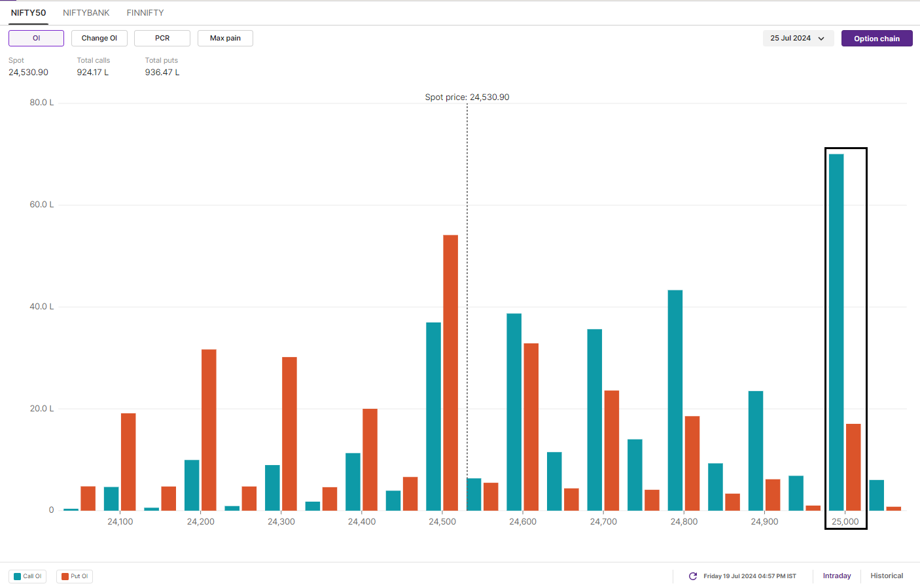
Task: Select the Max pain view
Action: click(x=225, y=38)
